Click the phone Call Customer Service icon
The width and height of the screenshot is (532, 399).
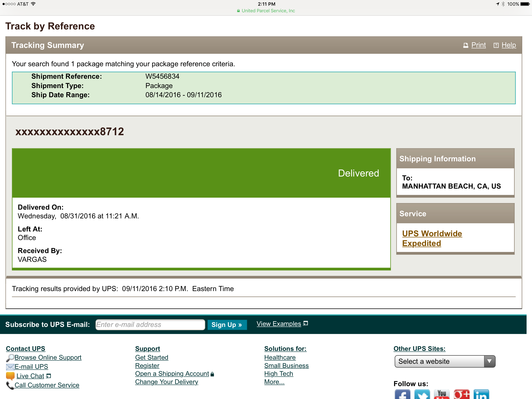(x=10, y=385)
